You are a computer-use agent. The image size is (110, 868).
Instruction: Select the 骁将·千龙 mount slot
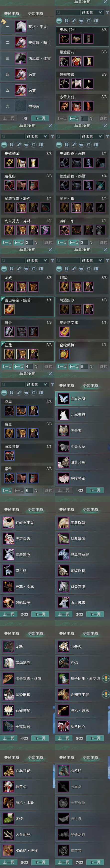[x=27, y=27]
